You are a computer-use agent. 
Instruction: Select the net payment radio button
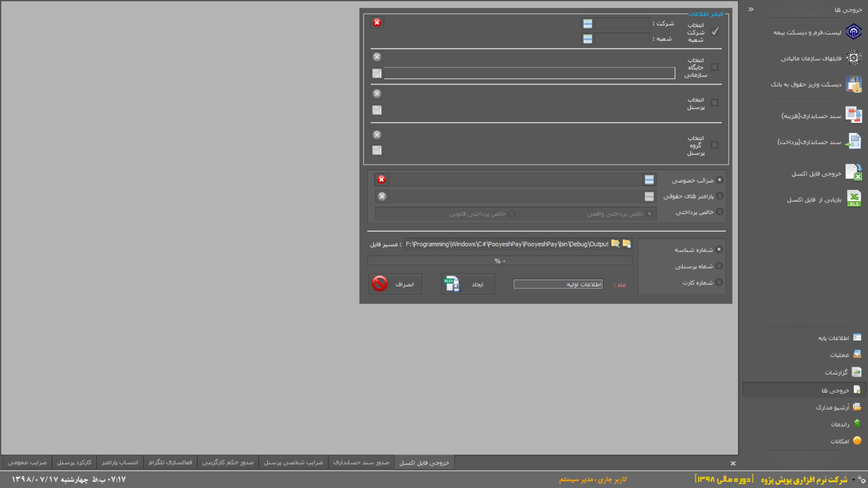pos(719,212)
